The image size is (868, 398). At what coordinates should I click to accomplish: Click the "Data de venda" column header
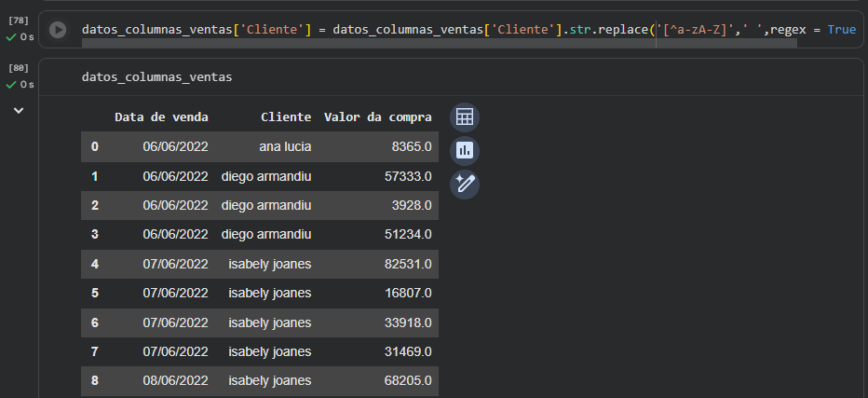click(x=161, y=117)
